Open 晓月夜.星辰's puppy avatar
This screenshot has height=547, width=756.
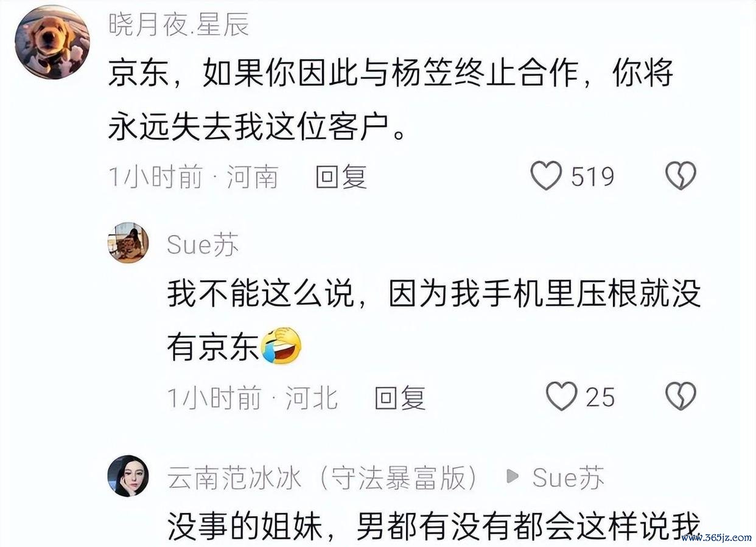[52, 45]
